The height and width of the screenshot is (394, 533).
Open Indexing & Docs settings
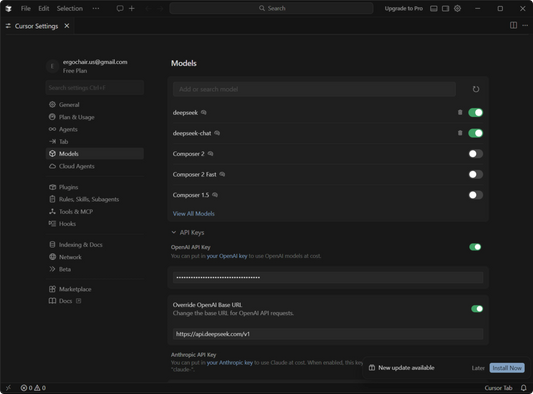94,245
